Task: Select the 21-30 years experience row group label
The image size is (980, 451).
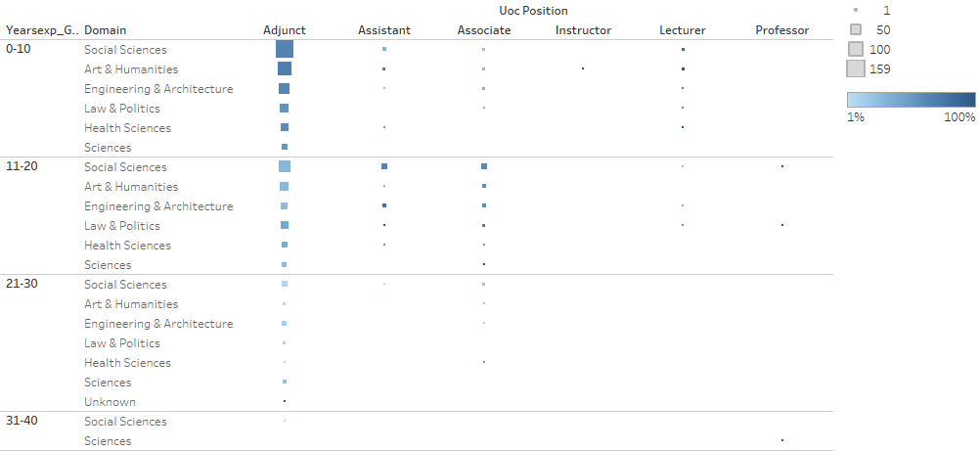Action: [x=22, y=284]
